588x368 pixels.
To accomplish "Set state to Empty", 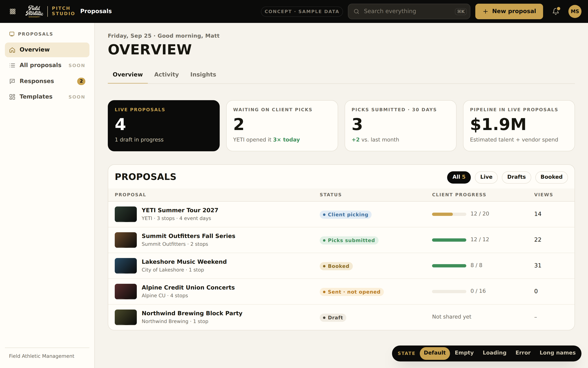I will 464,353.
